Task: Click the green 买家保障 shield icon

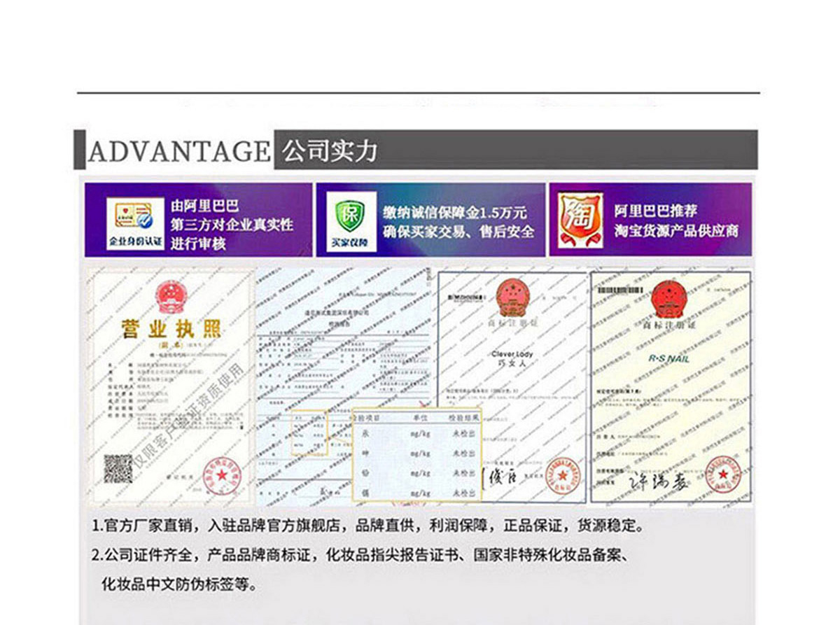Action: (351, 221)
